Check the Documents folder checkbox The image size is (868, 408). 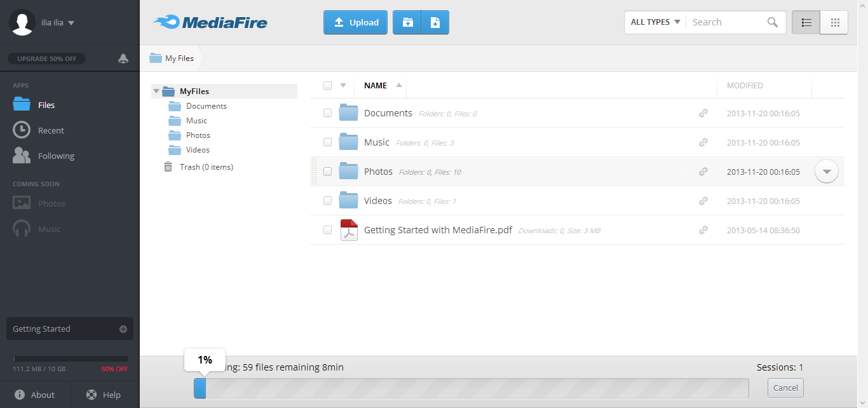327,113
